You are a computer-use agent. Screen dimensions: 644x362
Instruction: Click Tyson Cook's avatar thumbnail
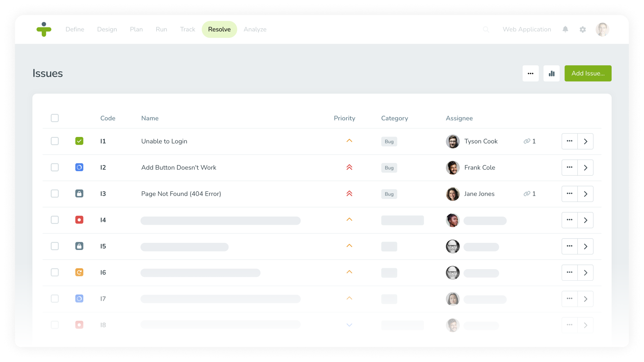[453, 141]
